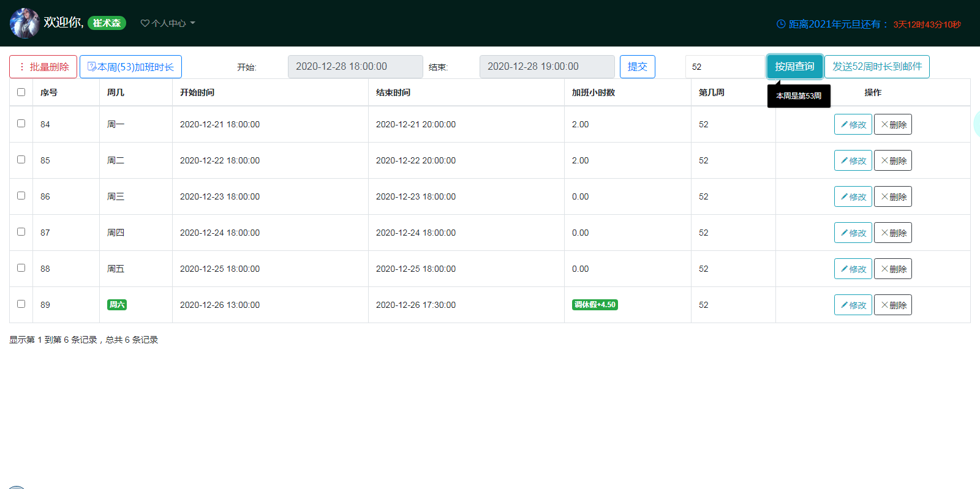Screen dimensions: 980x489
Task: Click the 调休假+4.50 badge
Action: pyautogui.click(x=595, y=305)
